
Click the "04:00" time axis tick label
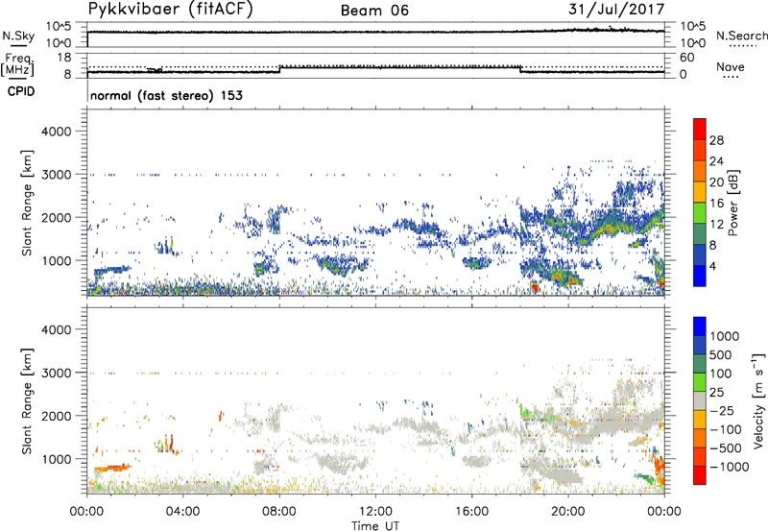182,512
